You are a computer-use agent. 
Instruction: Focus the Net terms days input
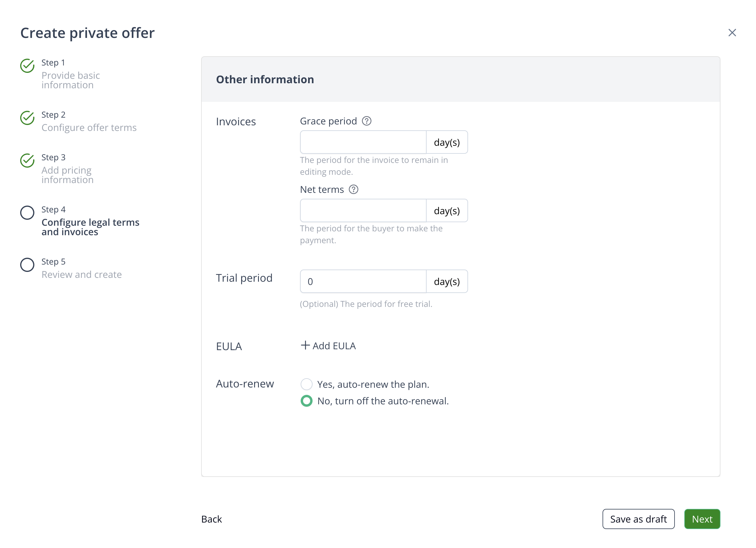click(x=363, y=211)
